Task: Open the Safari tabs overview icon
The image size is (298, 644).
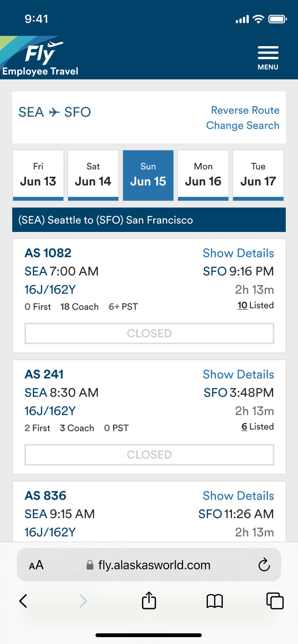Action: [275, 601]
